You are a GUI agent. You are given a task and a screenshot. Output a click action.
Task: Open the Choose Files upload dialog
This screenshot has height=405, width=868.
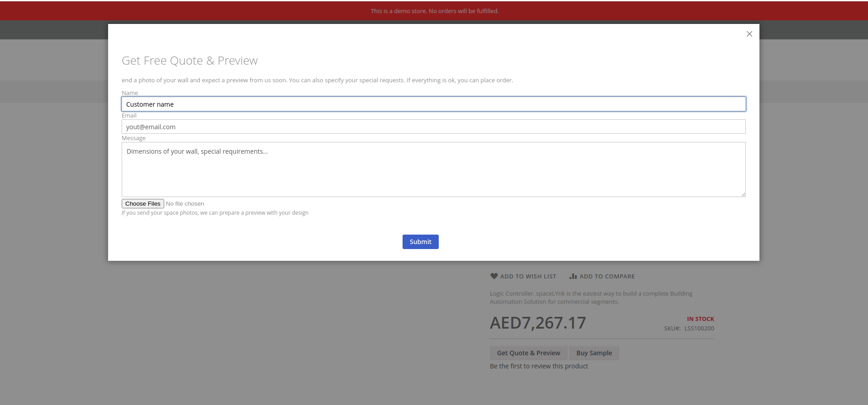pyautogui.click(x=142, y=204)
